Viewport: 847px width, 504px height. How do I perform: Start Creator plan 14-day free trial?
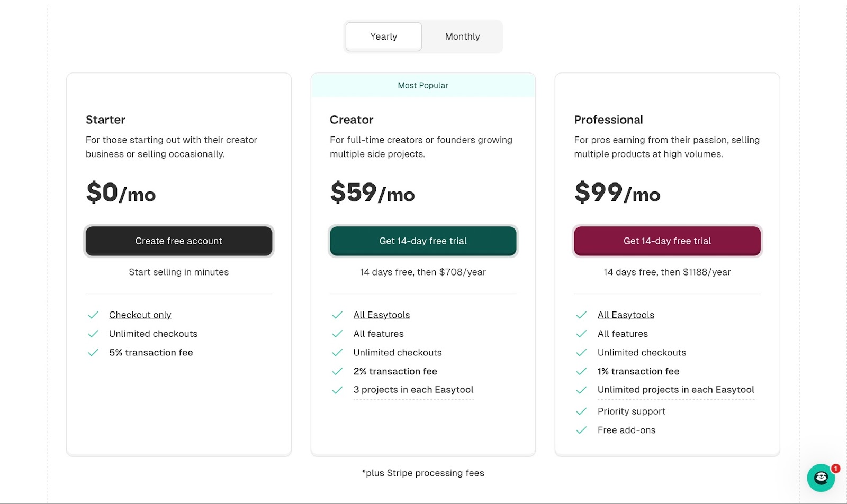click(423, 241)
